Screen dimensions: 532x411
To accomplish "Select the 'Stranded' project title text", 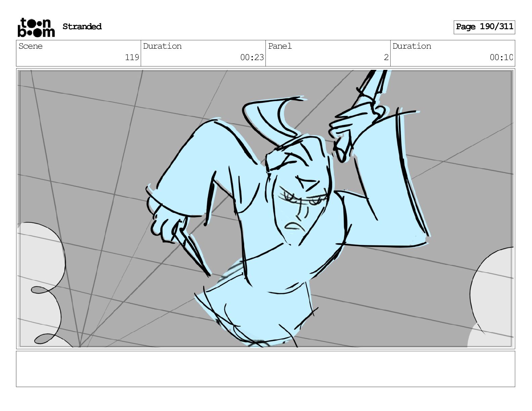I will click(x=82, y=27).
